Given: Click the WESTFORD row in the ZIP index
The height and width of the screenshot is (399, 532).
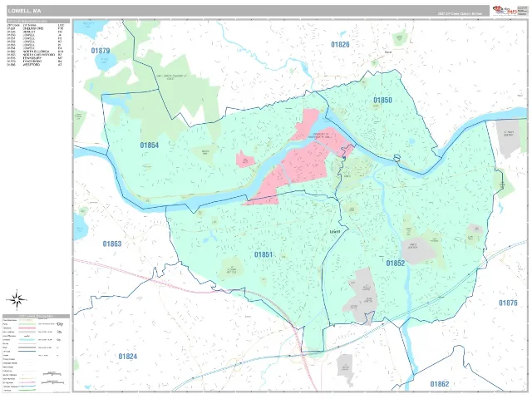Looking at the screenshot, I should click(x=35, y=65).
